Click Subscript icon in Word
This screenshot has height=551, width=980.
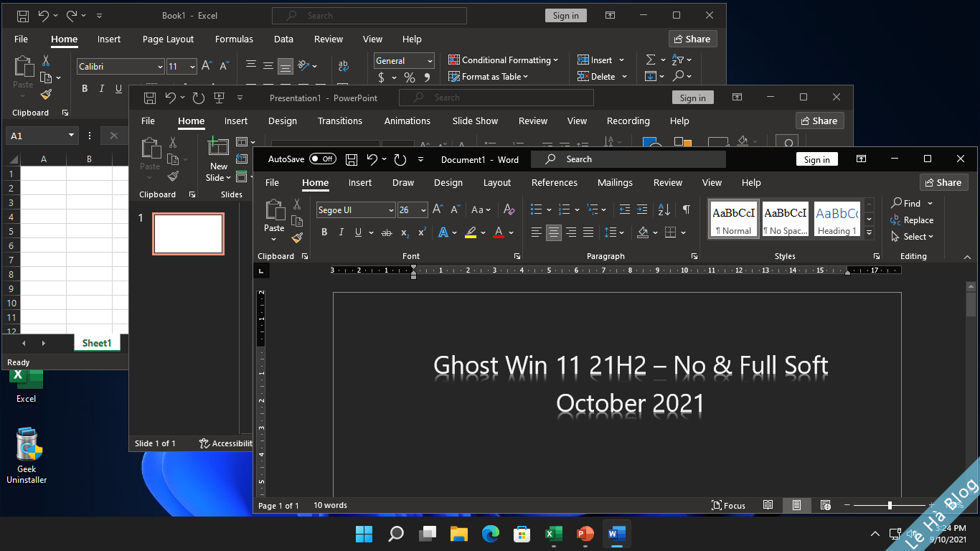click(405, 232)
